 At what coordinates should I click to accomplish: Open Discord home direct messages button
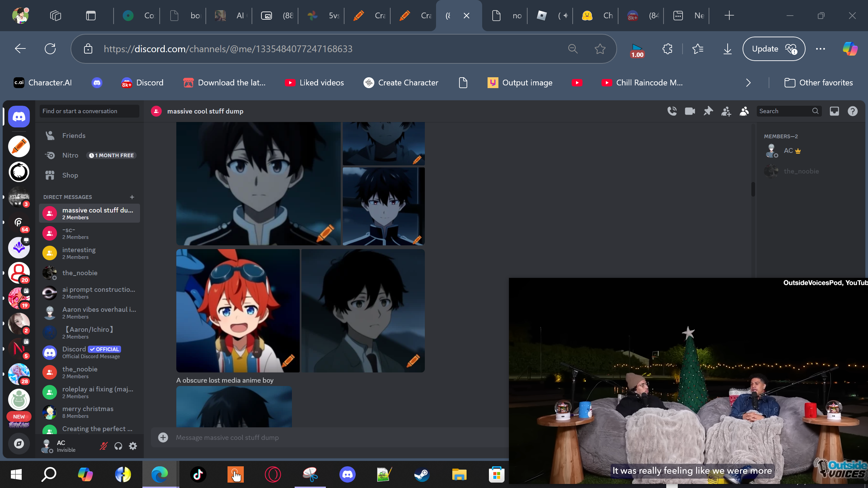pos(19,117)
